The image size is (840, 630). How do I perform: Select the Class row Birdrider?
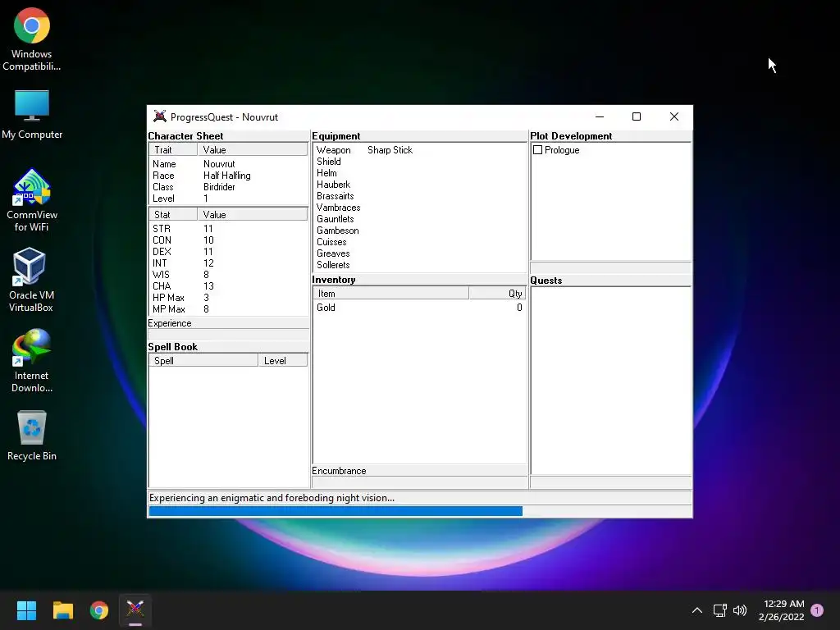[228, 187]
